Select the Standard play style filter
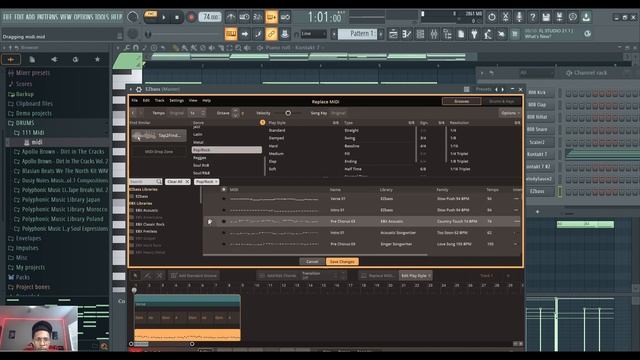 click(277, 130)
